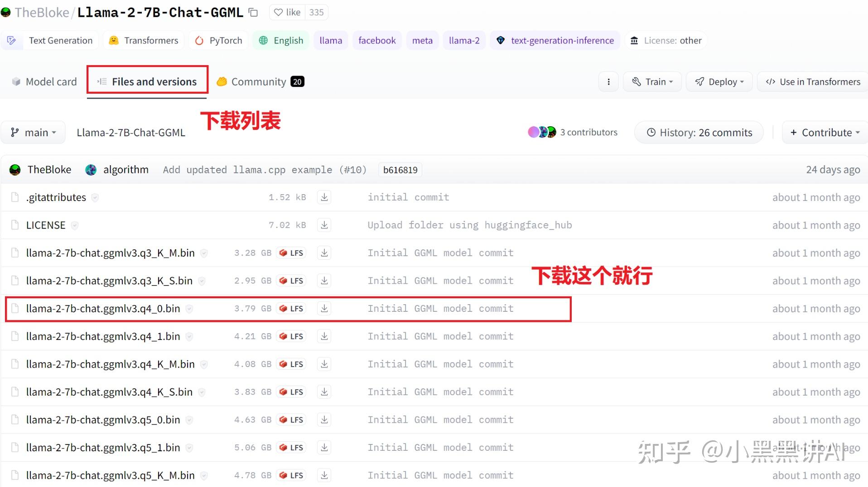Click the LFS badge on the q3_K_M file

point(291,253)
